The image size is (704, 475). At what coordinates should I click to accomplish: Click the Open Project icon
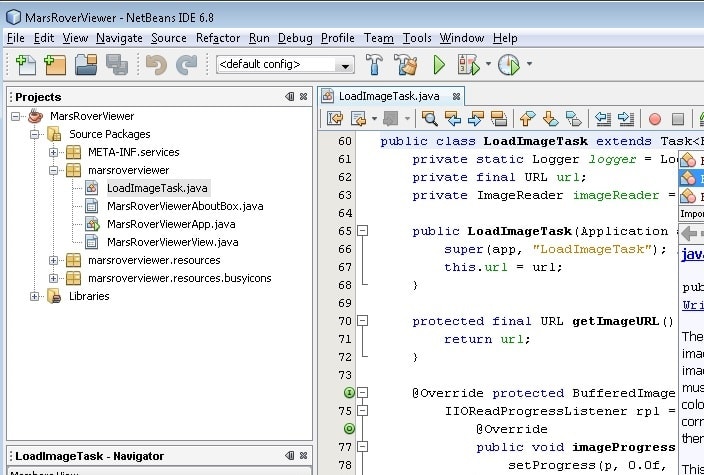pos(86,65)
